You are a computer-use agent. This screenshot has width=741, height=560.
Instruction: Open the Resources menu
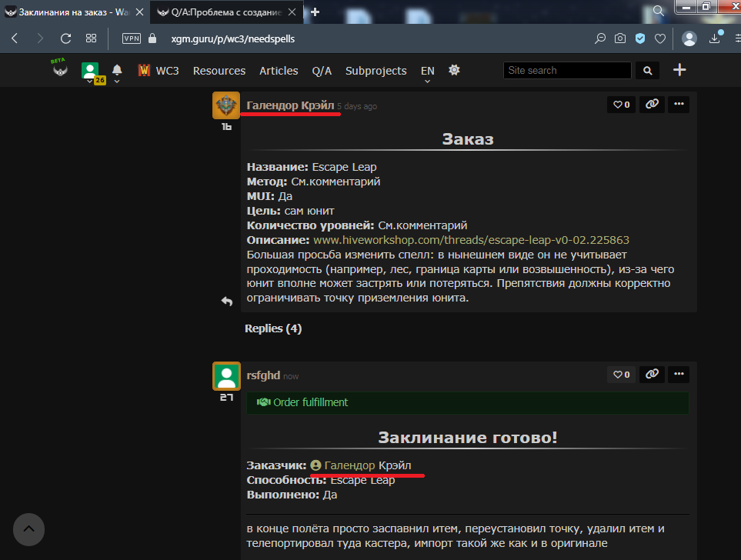point(219,71)
